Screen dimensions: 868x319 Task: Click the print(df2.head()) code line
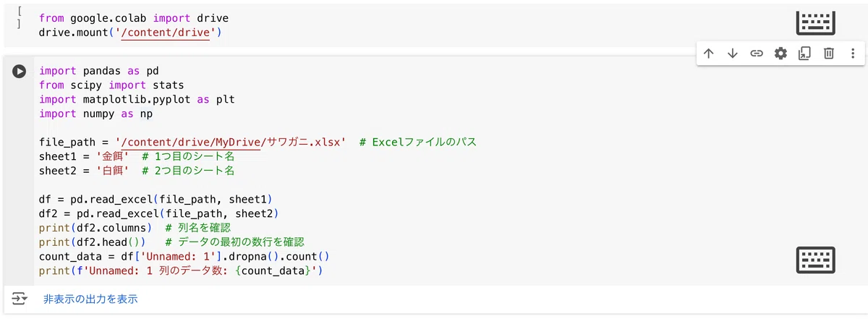(x=171, y=242)
